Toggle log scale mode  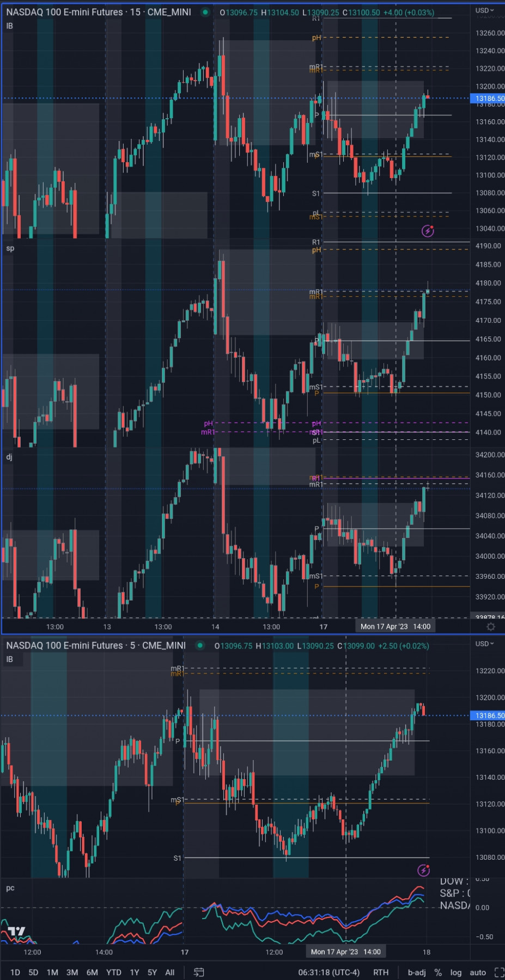click(456, 972)
